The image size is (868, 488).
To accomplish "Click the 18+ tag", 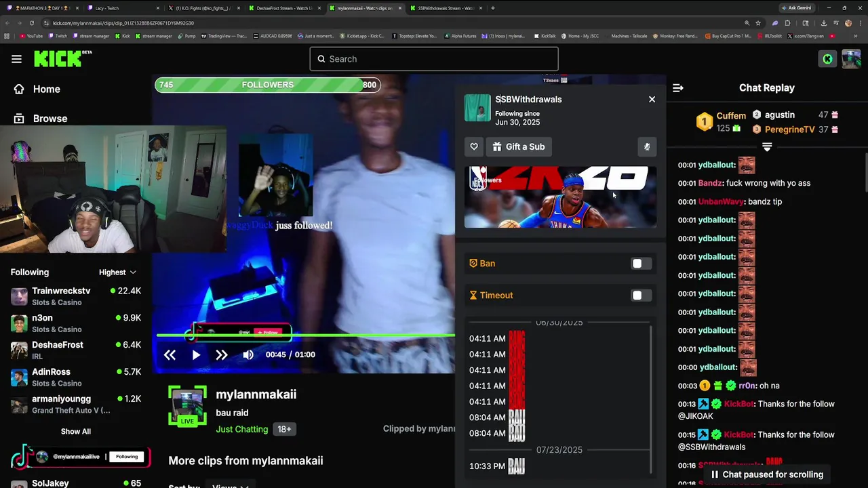I will tap(284, 429).
